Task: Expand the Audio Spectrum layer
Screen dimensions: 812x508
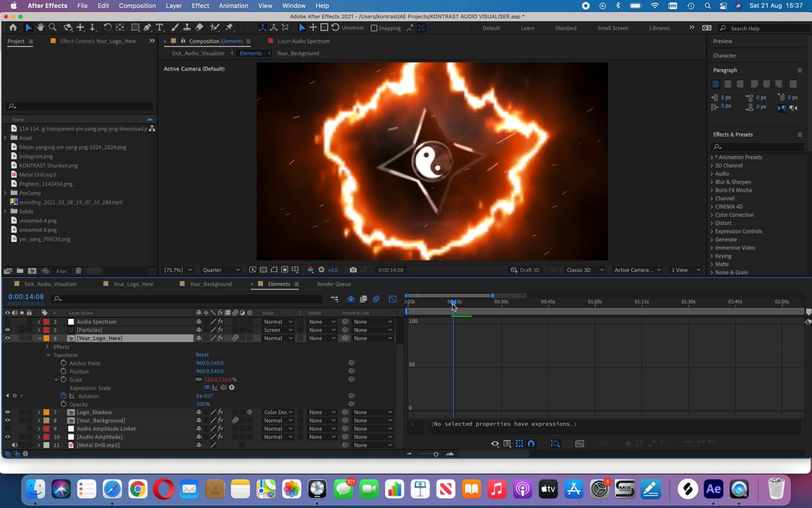Action: click(x=39, y=322)
